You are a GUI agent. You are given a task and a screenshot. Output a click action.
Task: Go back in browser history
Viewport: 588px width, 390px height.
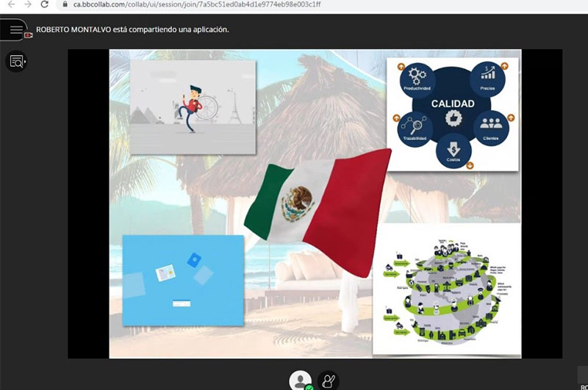click(10, 4)
